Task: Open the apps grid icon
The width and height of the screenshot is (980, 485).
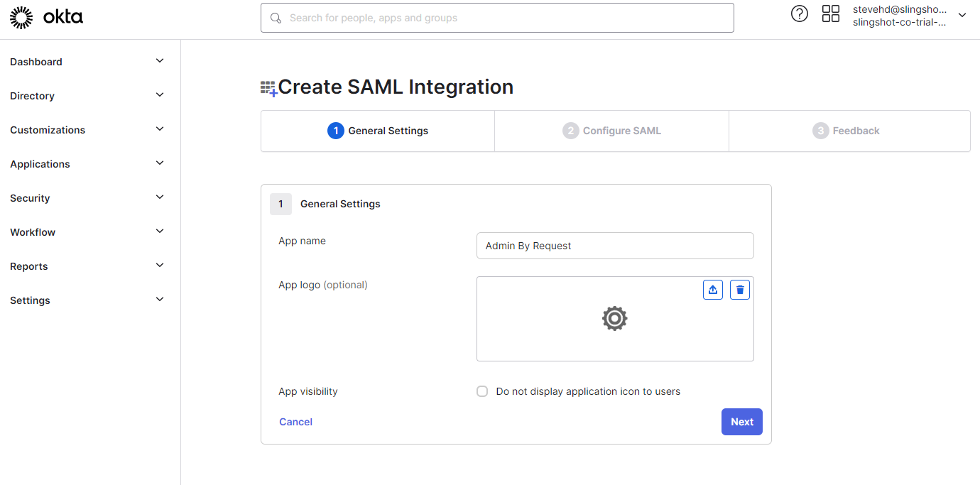Action: tap(831, 13)
